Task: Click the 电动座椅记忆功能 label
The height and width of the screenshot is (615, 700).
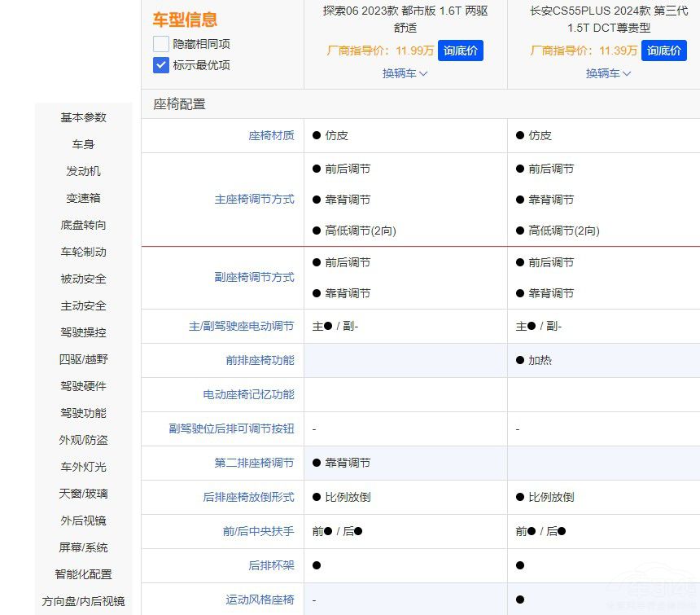Action: (x=248, y=394)
